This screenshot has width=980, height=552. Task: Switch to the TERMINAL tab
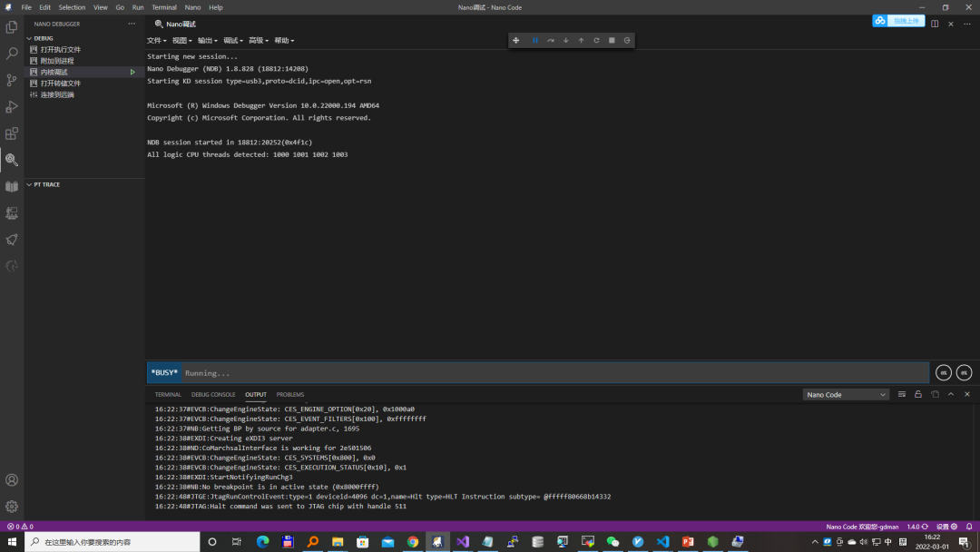click(x=168, y=394)
